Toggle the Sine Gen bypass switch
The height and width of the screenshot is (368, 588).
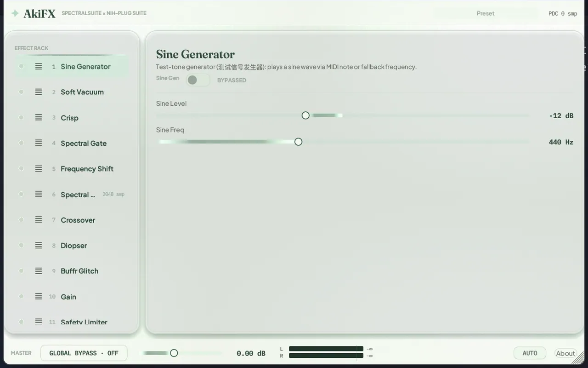(x=198, y=80)
